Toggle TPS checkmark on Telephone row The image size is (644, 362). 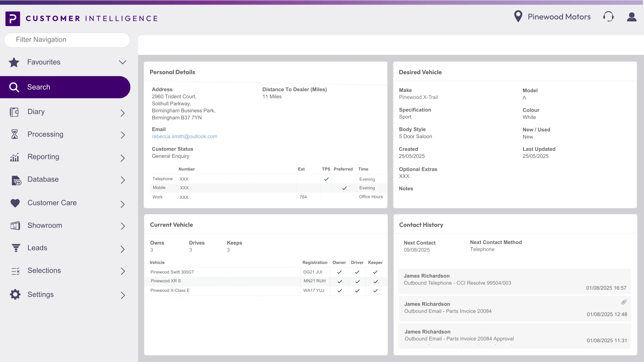pyautogui.click(x=326, y=179)
